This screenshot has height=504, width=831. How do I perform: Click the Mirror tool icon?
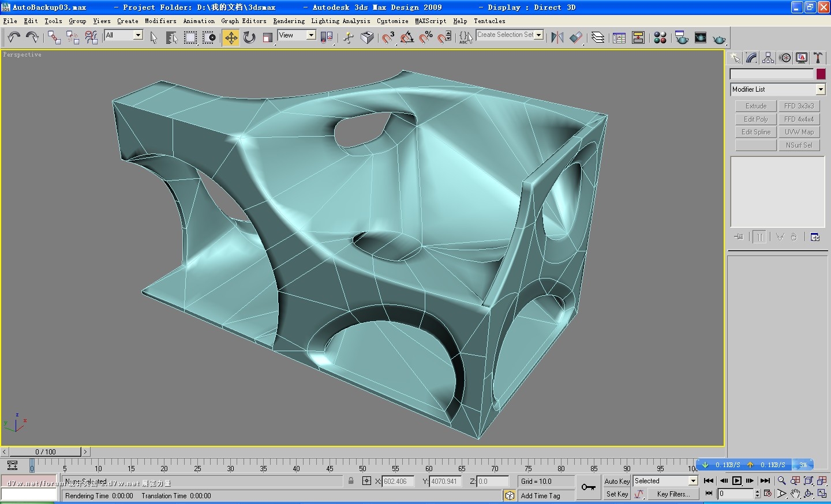pos(557,37)
